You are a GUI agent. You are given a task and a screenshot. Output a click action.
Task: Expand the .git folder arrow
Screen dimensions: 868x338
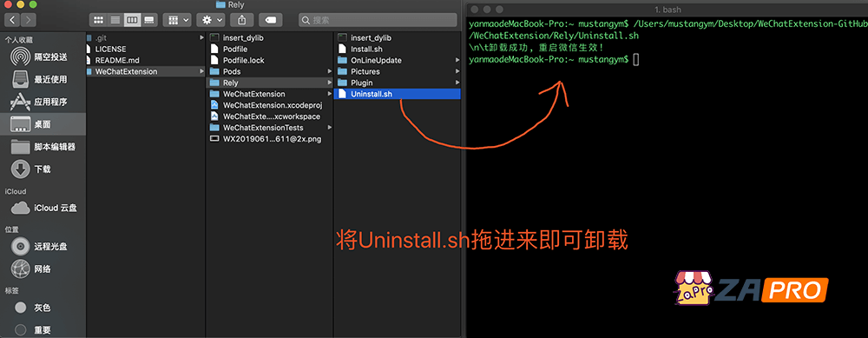(x=201, y=37)
